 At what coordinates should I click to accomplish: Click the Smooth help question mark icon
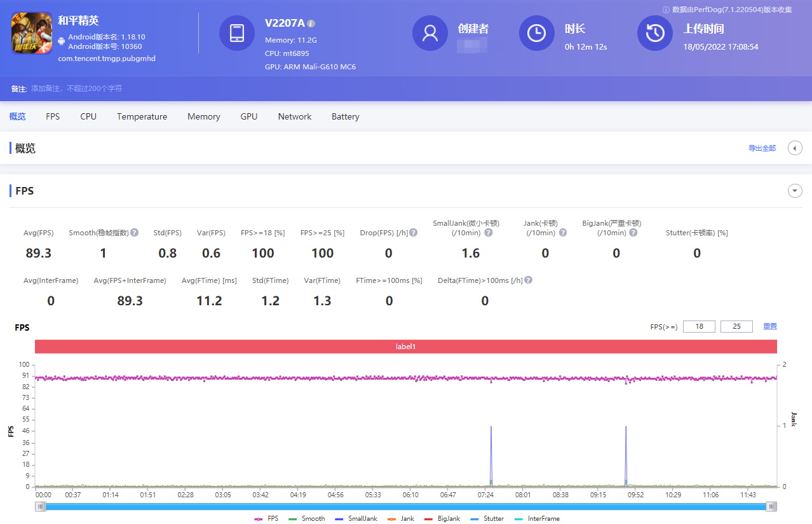pyautogui.click(x=135, y=233)
